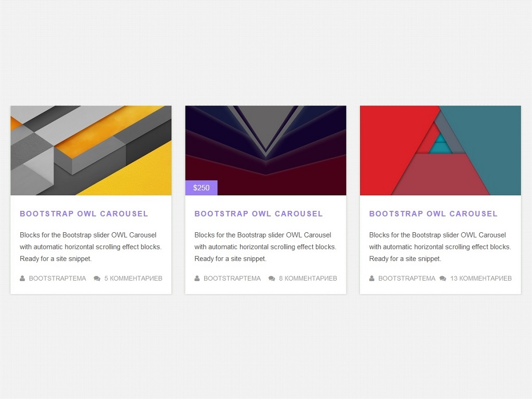532x399 pixels.
Task: Click the purple $250 price badge
Action: [x=201, y=188]
